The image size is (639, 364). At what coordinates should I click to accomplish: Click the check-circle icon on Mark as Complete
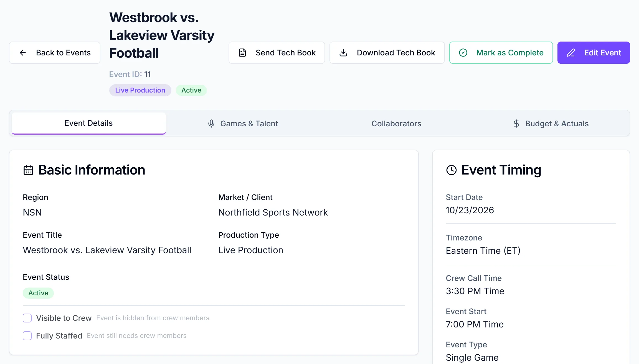click(x=463, y=53)
